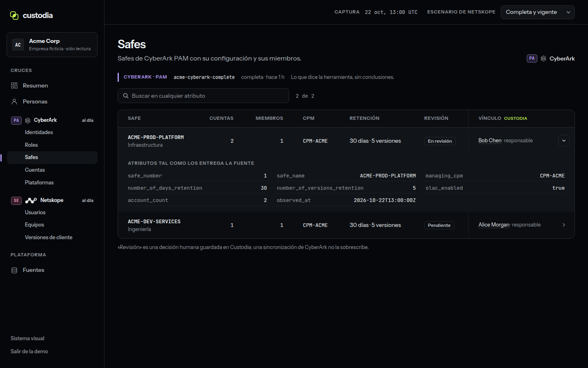This screenshot has width=588, height=368.
Task: Follow the Bob Chen link
Action: pos(490,141)
